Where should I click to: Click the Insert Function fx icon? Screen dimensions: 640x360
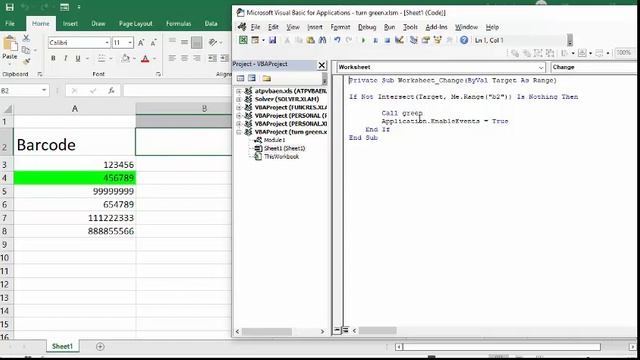(111, 91)
